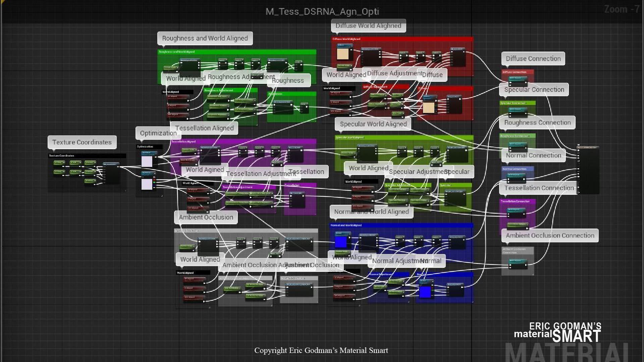Select blue texture preview in lower Normal box
The height and width of the screenshot is (362, 644).
425,292
